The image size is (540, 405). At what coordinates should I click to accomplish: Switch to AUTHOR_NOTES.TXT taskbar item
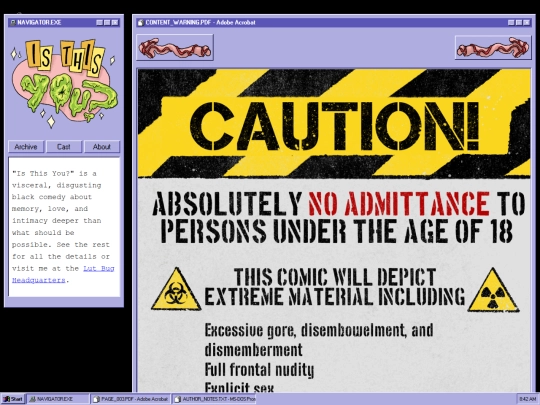[214, 399]
